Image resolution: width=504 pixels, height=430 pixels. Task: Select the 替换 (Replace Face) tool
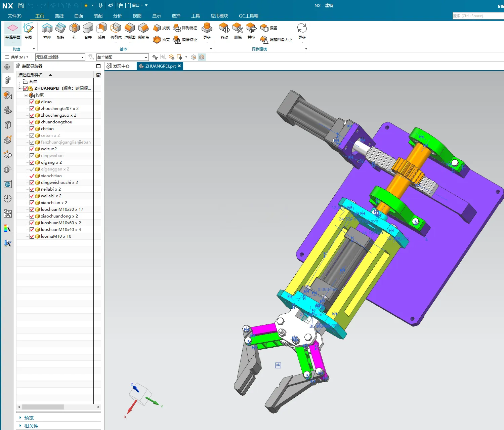coord(251,31)
